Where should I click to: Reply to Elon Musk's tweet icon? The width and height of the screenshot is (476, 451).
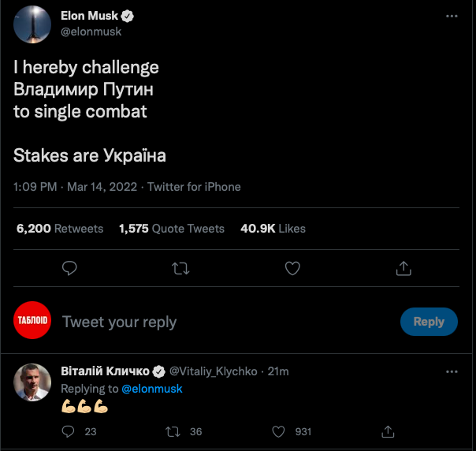[x=69, y=269]
